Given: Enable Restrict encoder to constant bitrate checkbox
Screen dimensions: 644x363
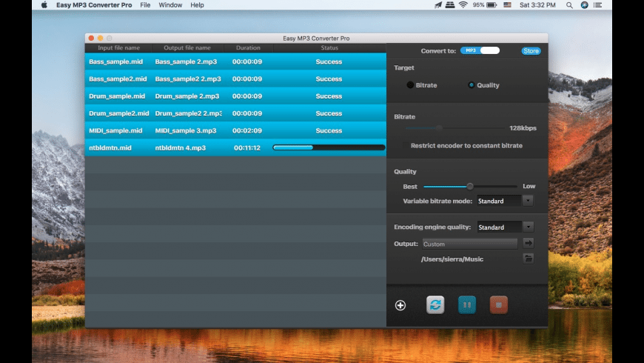Looking at the screenshot, I should pyautogui.click(x=406, y=145).
